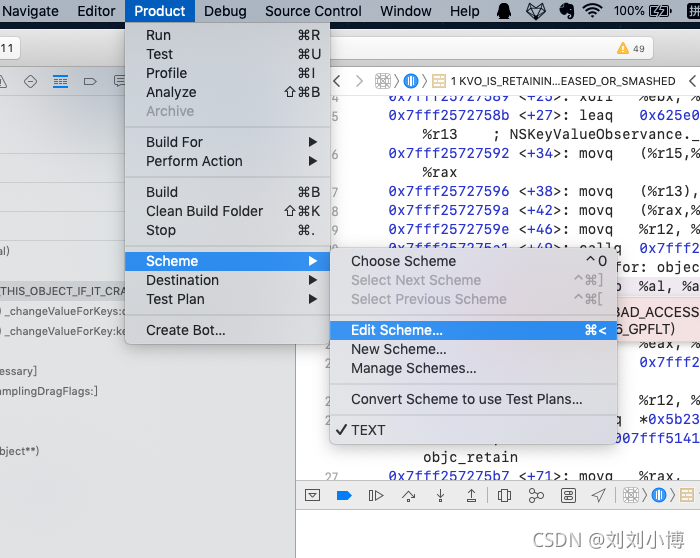
Task: Open Environment Overrides icon in debug bar
Action: pyautogui.click(x=568, y=496)
